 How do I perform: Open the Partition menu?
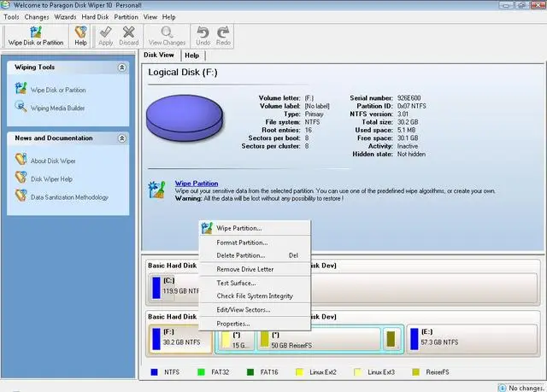pos(126,17)
